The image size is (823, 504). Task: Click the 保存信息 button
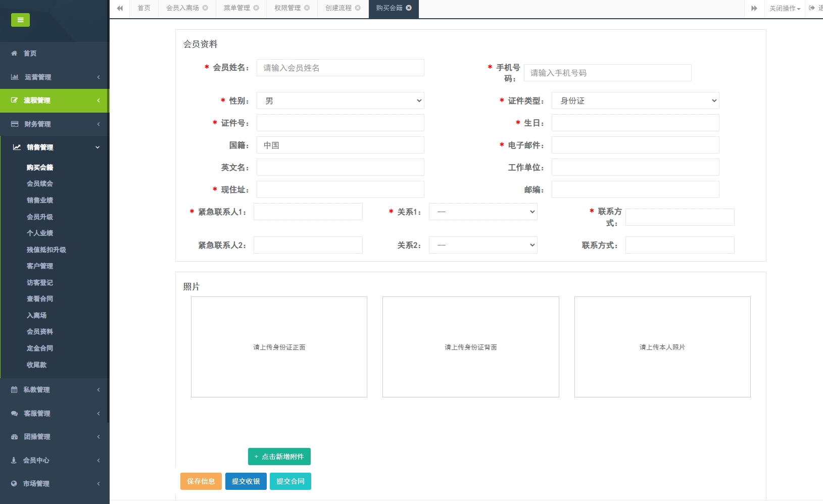pos(201,481)
